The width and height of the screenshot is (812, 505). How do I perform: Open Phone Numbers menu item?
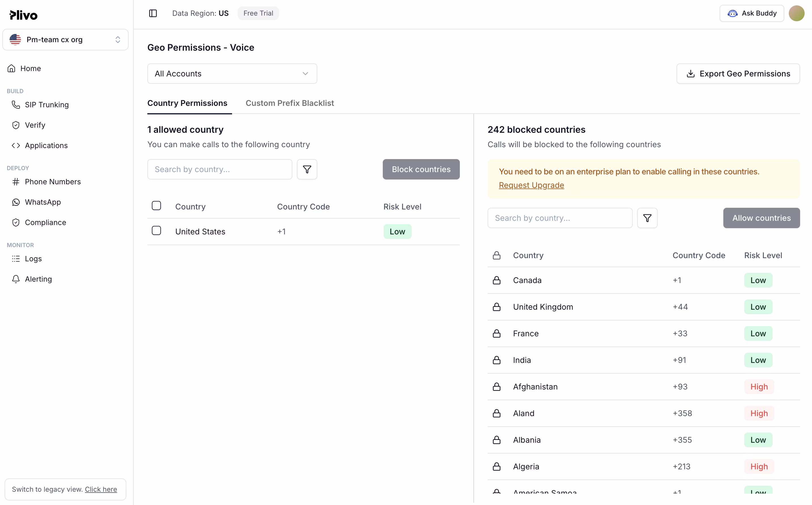coord(53,182)
